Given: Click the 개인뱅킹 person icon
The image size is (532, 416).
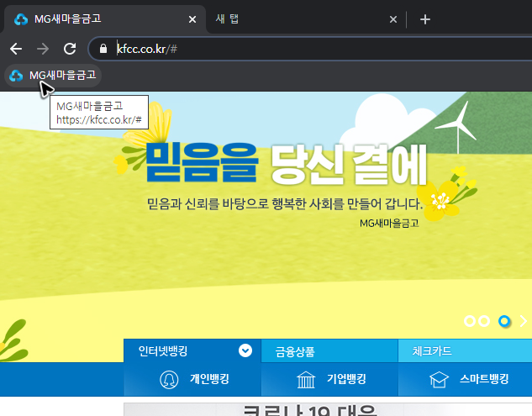Looking at the screenshot, I should [x=169, y=379].
